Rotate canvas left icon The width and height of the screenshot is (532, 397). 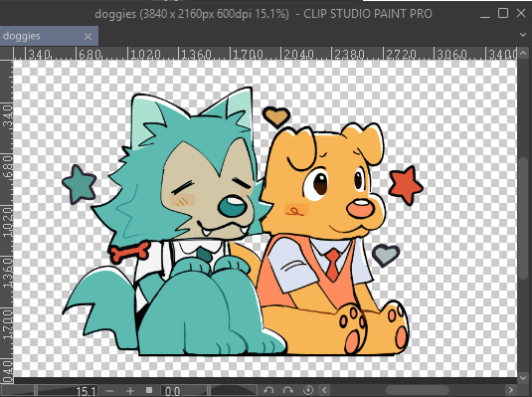[268, 390]
